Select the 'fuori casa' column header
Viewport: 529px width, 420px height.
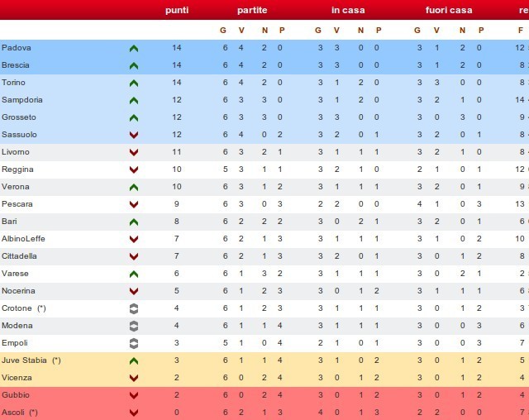coord(449,10)
